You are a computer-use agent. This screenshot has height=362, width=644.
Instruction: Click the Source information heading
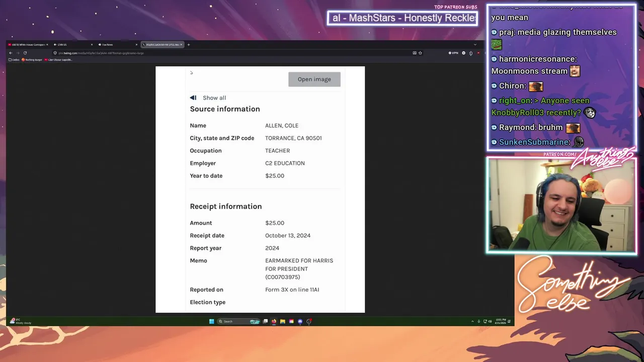coord(225,109)
